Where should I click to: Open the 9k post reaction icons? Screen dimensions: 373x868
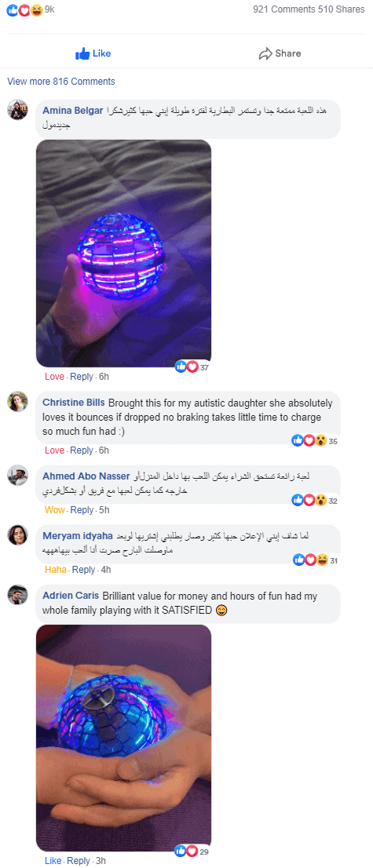point(24,9)
